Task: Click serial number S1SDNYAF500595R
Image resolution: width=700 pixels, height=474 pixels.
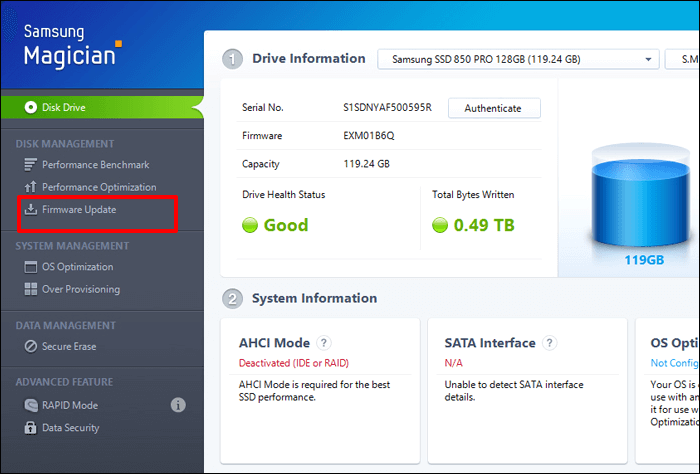Action: pyautogui.click(x=387, y=108)
